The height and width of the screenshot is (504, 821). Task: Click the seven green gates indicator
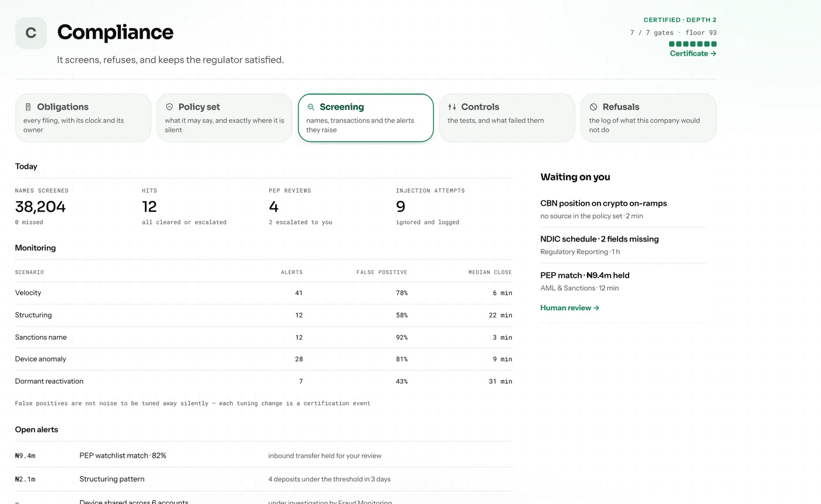coord(693,44)
